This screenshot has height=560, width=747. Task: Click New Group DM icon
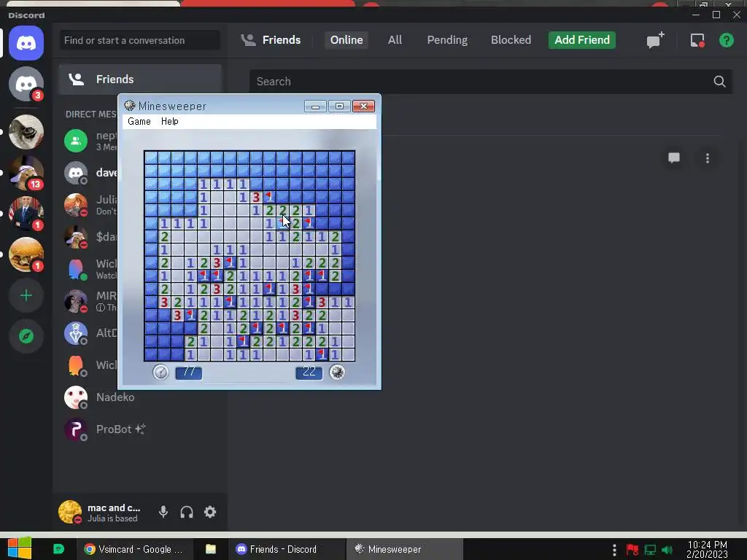(x=656, y=40)
